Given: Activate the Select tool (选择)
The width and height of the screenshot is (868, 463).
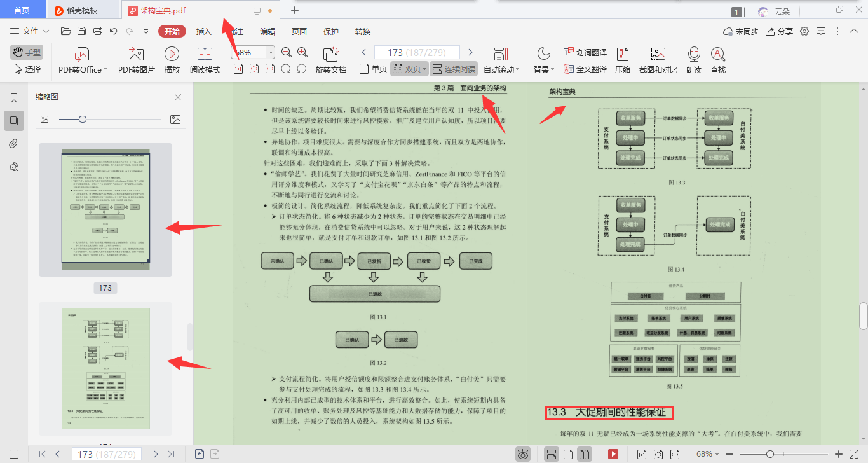Looking at the screenshot, I should [27, 69].
